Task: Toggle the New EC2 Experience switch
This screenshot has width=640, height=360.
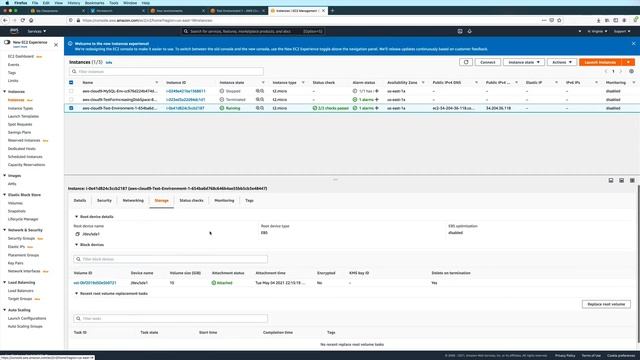Action: [x=7, y=42]
